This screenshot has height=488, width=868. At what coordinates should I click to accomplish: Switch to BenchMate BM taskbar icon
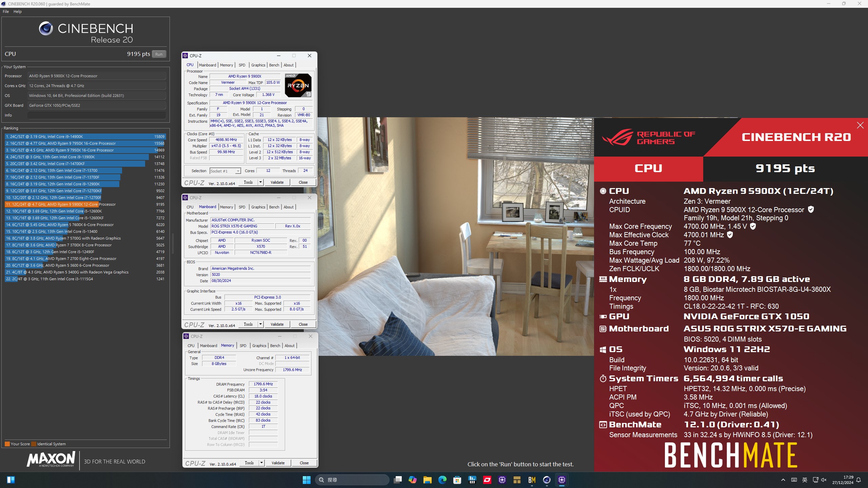tap(532, 480)
